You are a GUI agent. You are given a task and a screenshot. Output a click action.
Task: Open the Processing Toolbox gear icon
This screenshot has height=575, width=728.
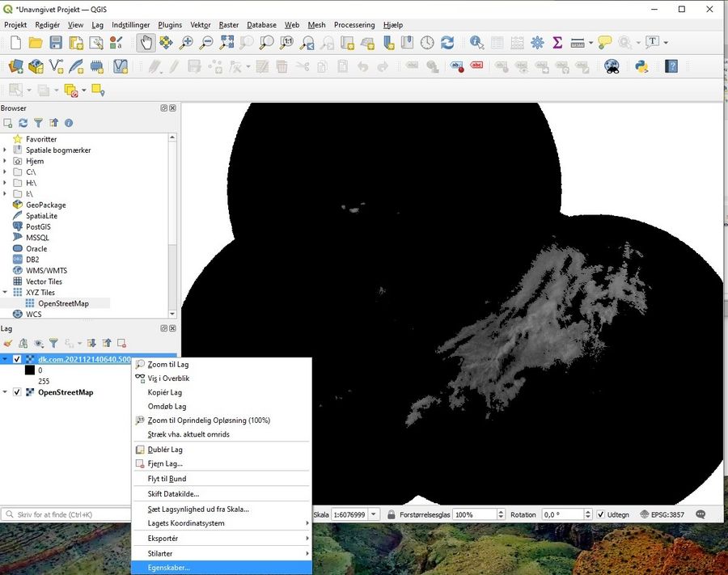(x=537, y=43)
